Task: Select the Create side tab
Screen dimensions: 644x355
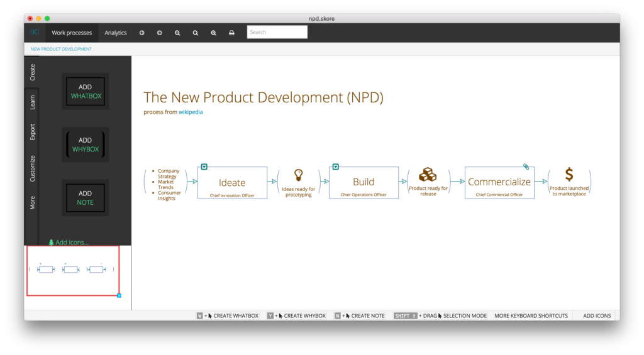Action: point(33,72)
